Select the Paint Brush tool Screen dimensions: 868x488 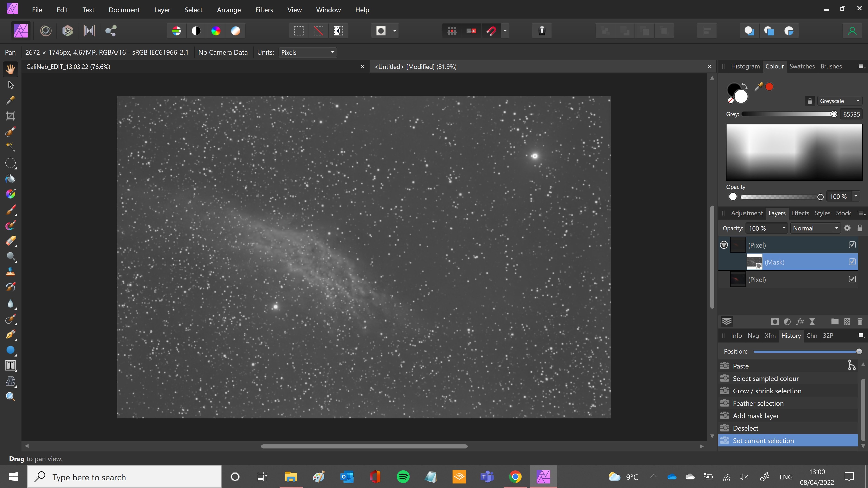[x=10, y=210]
